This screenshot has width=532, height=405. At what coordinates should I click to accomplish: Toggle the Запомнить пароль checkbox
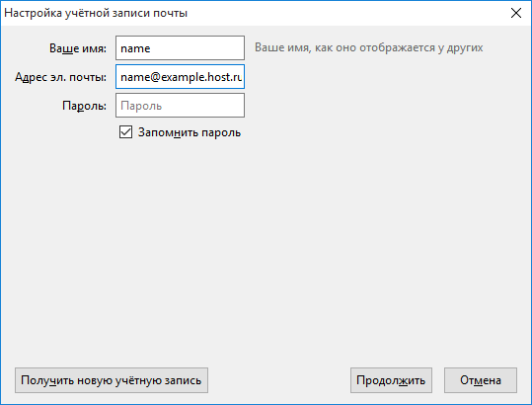(x=125, y=132)
